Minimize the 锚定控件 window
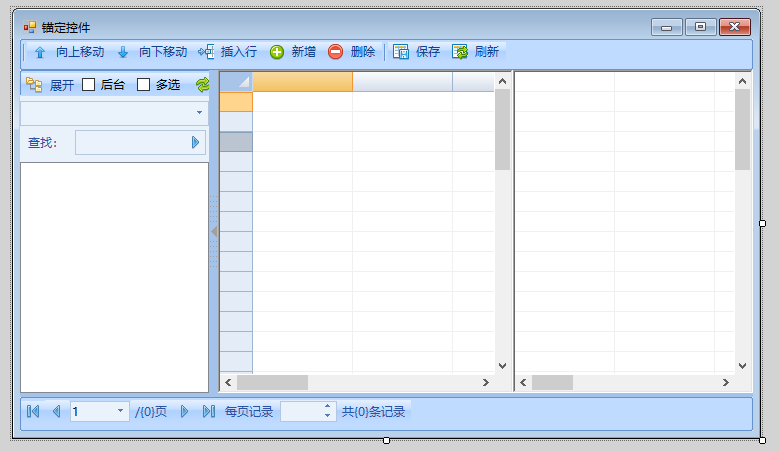 pyautogui.click(x=667, y=27)
